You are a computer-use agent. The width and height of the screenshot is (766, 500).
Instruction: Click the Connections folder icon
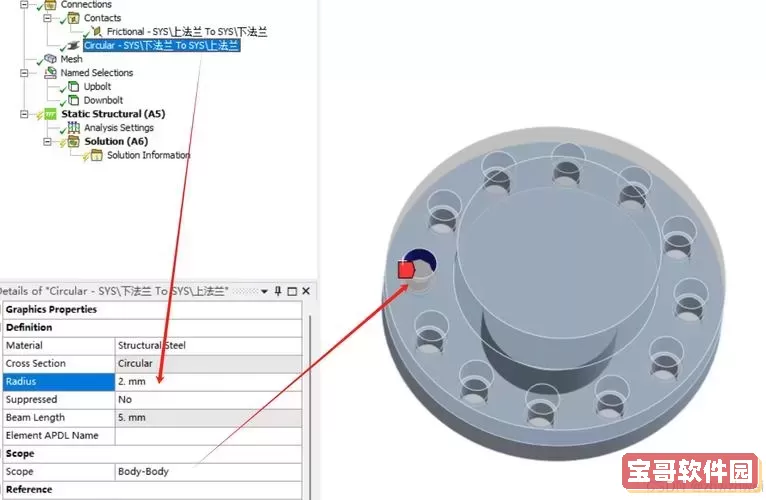pos(50,4)
